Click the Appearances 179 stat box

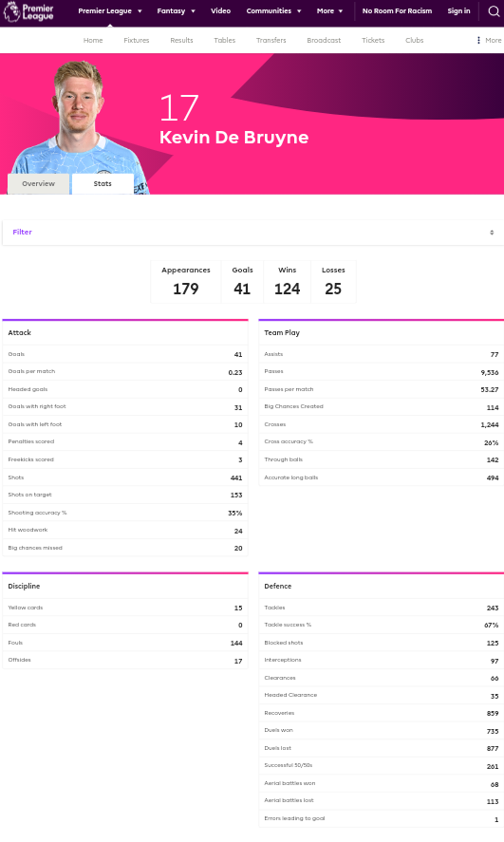coord(186,282)
